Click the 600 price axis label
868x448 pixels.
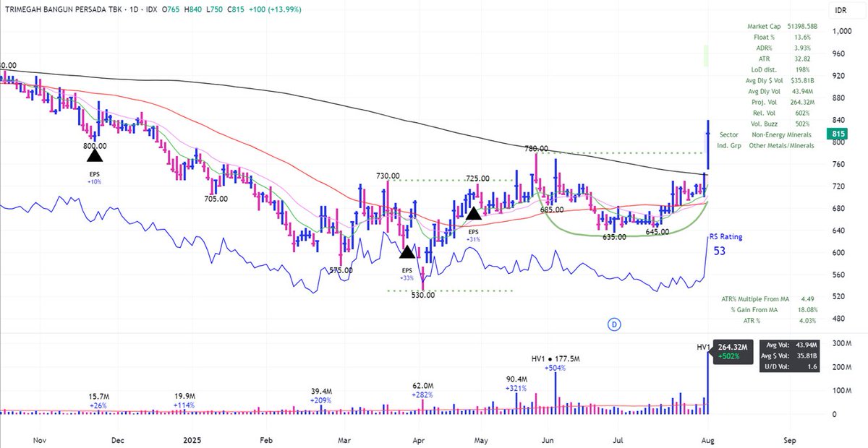point(838,252)
